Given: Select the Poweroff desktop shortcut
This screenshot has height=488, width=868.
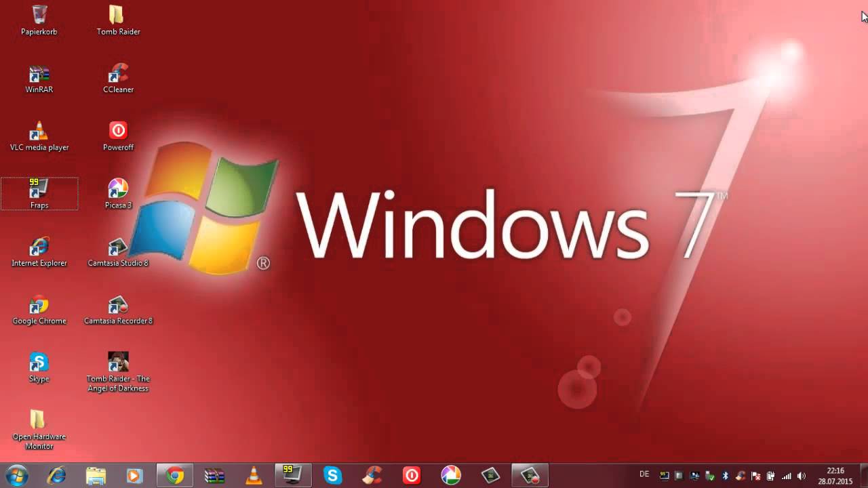Looking at the screenshot, I should [118, 136].
